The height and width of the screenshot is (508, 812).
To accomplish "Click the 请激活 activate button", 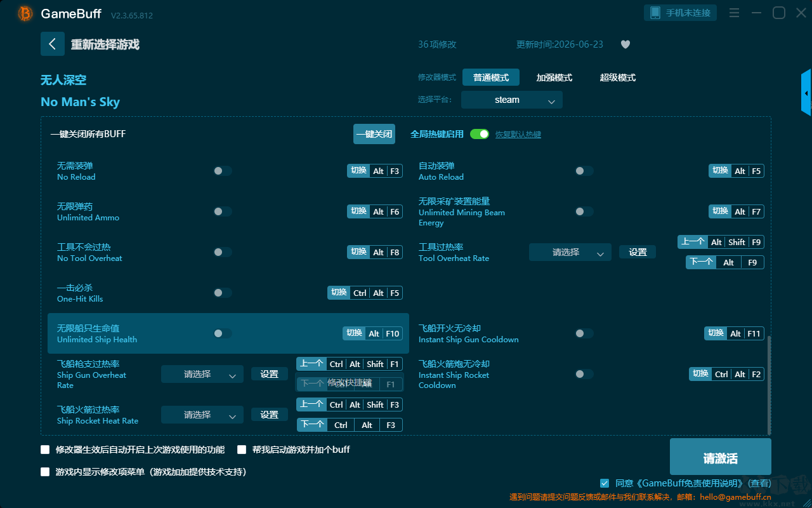I will (x=721, y=457).
